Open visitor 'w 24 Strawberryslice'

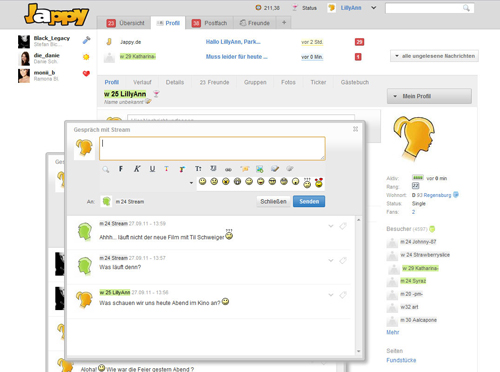[x=425, y=255]
